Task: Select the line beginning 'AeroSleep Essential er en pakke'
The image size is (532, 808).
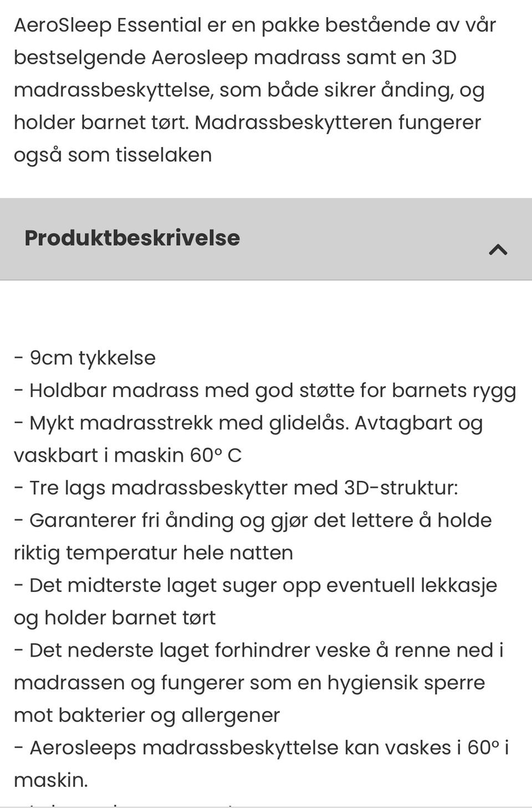Action: (x=255, y=25)
